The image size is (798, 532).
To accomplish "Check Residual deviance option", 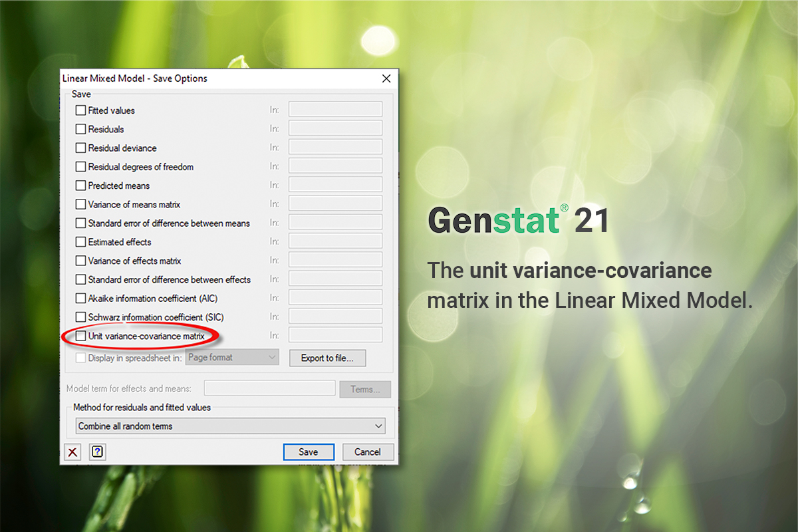I will click(80, 148).
